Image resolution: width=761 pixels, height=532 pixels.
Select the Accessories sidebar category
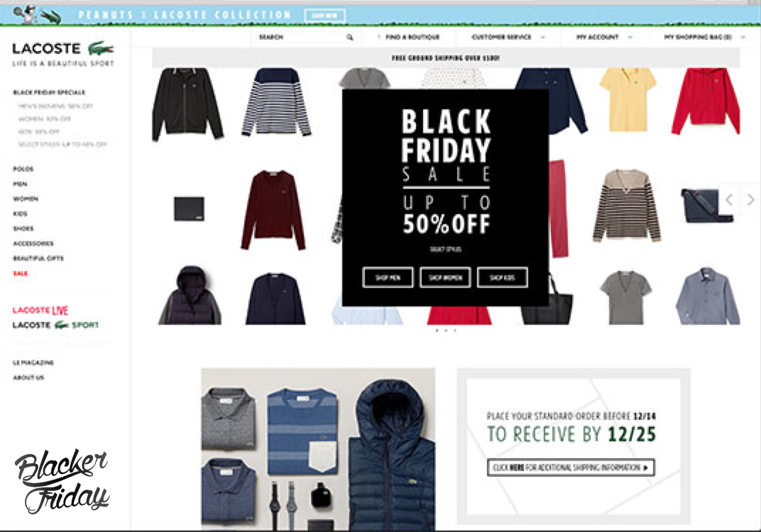pyautogui.click(x=33, y=243)
